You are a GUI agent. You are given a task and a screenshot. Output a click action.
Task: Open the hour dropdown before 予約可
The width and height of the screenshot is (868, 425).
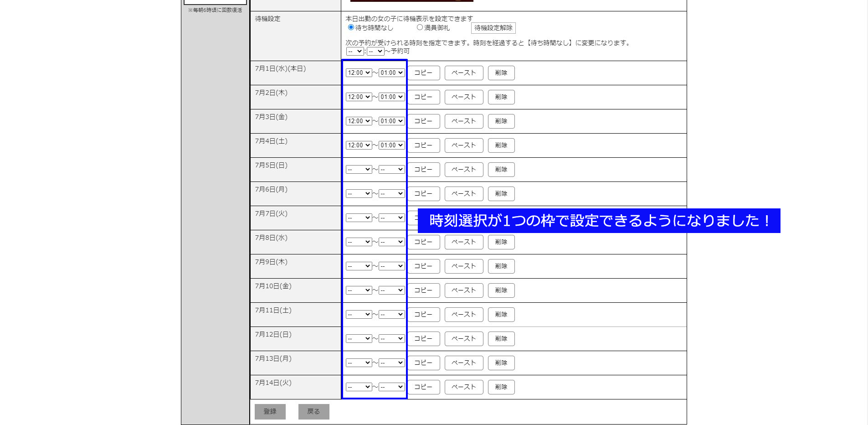pyautogui.click(x=355, y=51)
